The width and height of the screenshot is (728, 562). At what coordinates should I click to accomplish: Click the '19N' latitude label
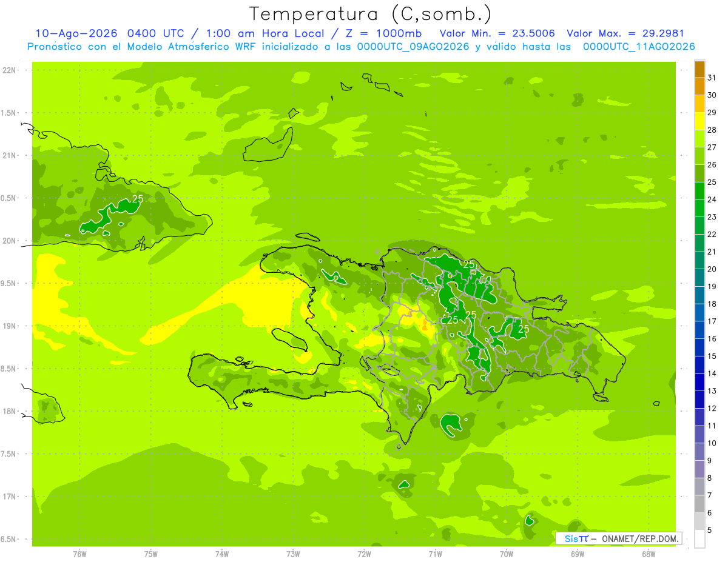10,326
